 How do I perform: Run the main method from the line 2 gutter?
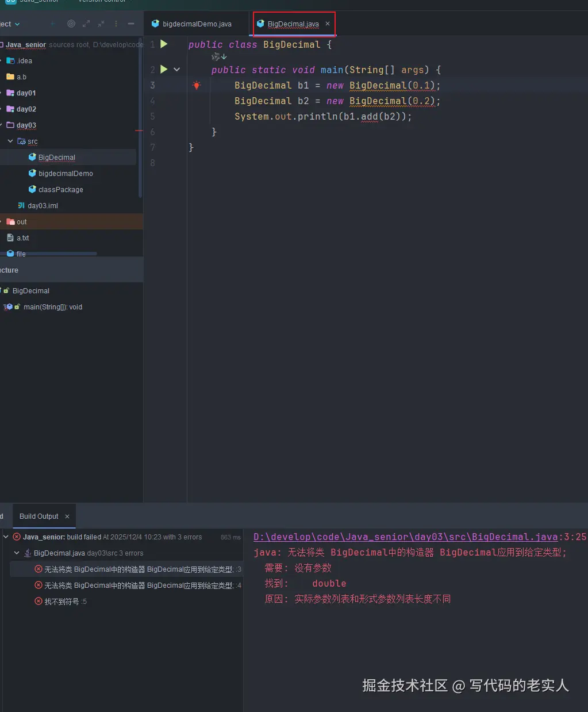coord(164,69)
